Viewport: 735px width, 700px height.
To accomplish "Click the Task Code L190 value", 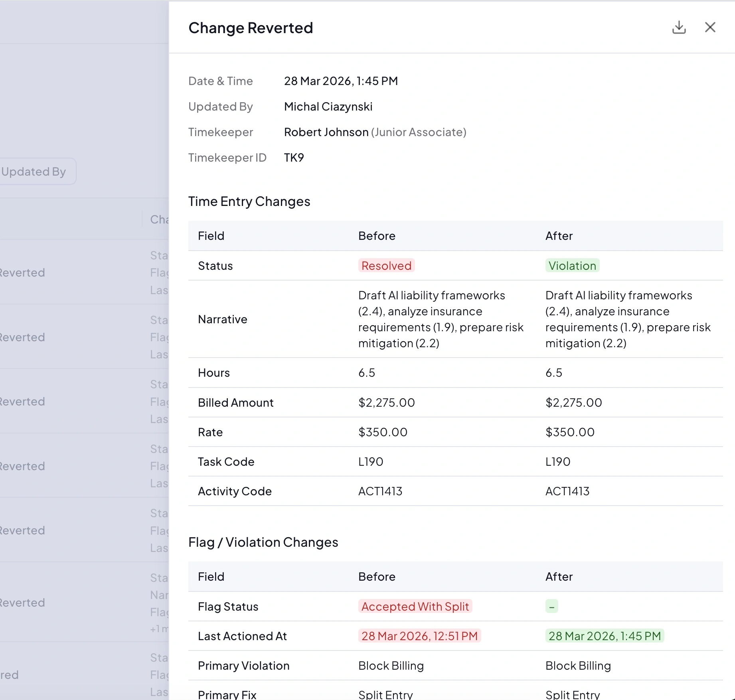I will tap(370, 461).
